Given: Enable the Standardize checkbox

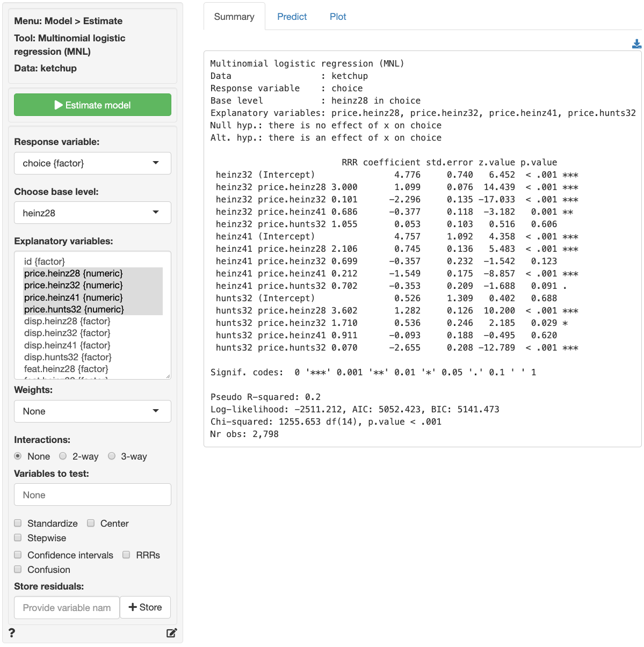Looking at the screenshot, I should pos(18,523).
